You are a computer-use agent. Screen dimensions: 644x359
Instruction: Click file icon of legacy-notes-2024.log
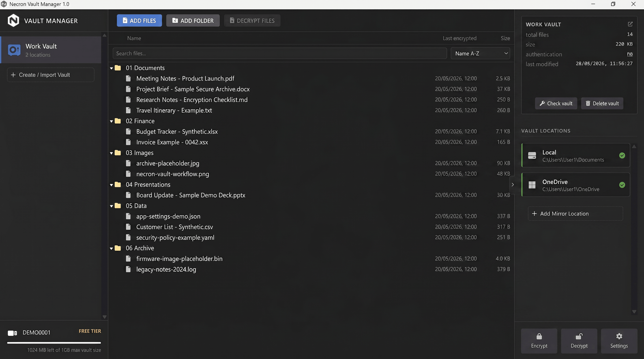tap(128, 269)
